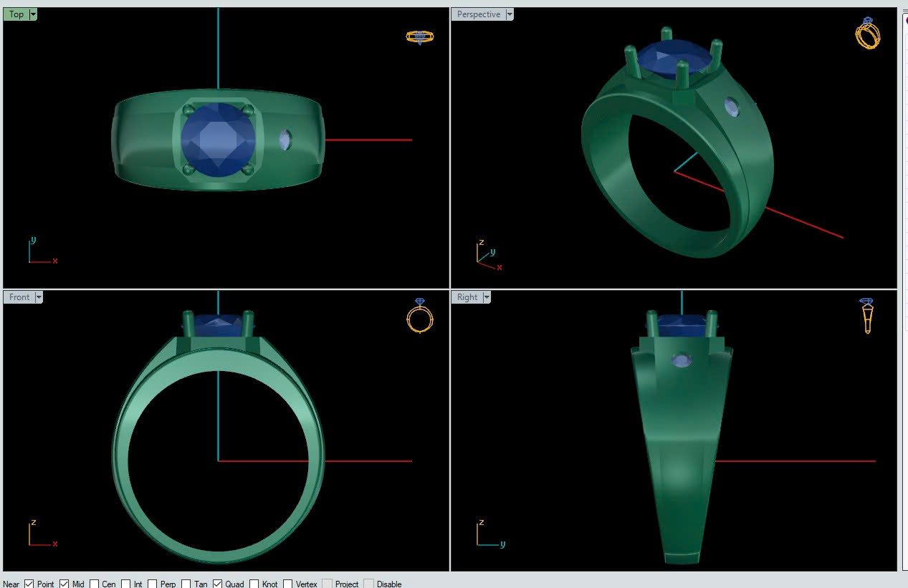Turn on the Int osnap checkbox
The height and width of the screenshot is (588, 908).
pos(126,584)
